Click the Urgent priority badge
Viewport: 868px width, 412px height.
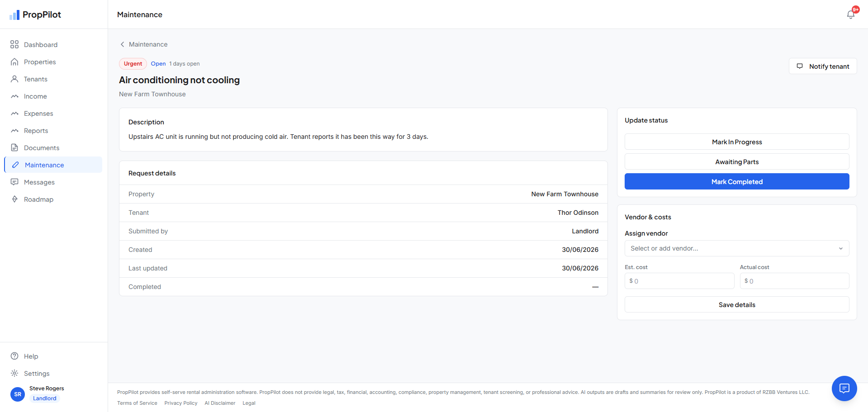point(133,64)
